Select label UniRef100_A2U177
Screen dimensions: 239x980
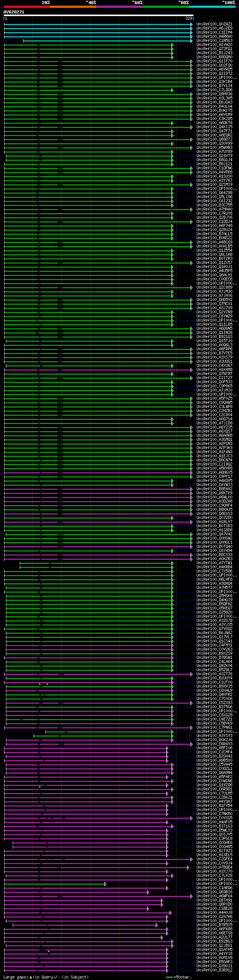pyautogui.click(x=214, y=938)
